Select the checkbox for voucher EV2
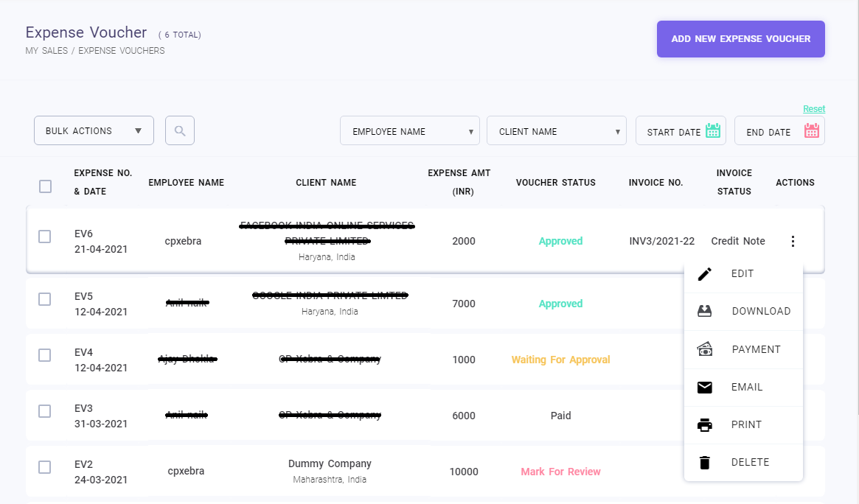The height and width of the screenshot is (504, 859). pyautogui.click(x=45, y=467)
